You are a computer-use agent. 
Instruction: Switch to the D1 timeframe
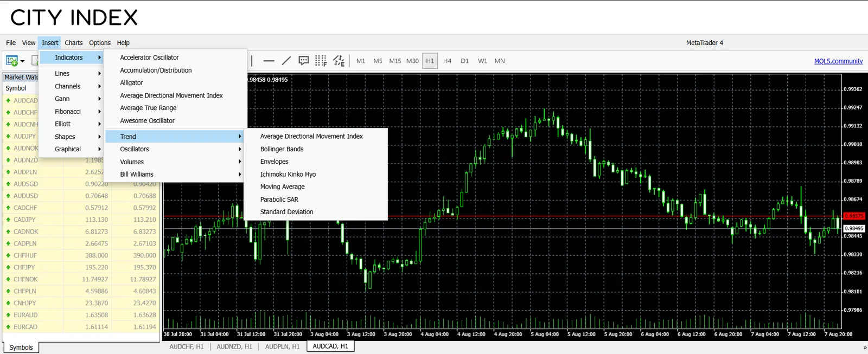[x=465, y=61]
